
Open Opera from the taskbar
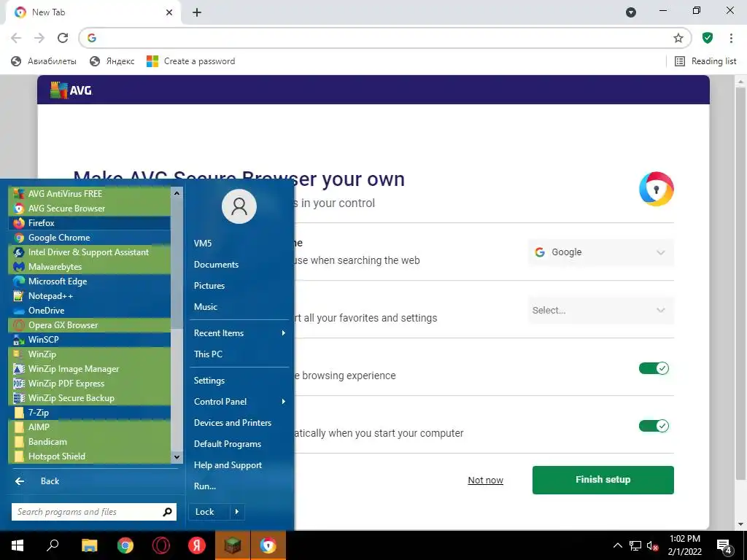pyautogui.click(x=161, y=545)
